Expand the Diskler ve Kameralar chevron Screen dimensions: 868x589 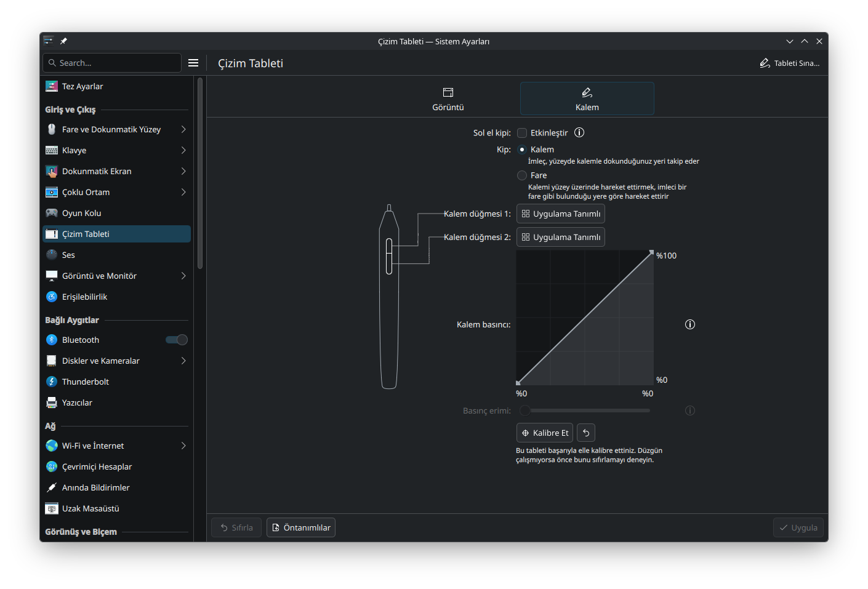point(183,361)
